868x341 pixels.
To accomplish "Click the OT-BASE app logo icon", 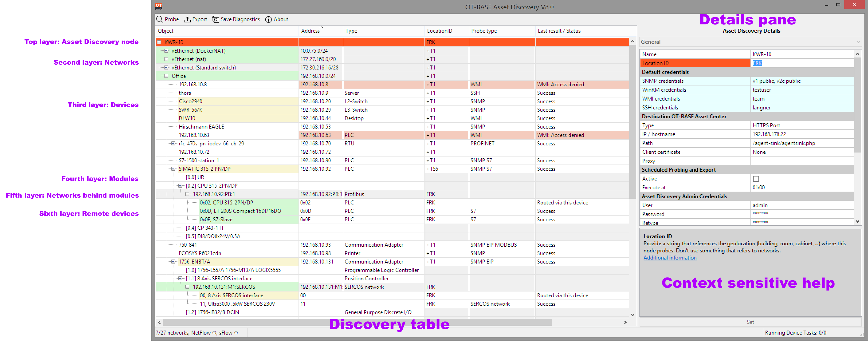I will (159, 6).
